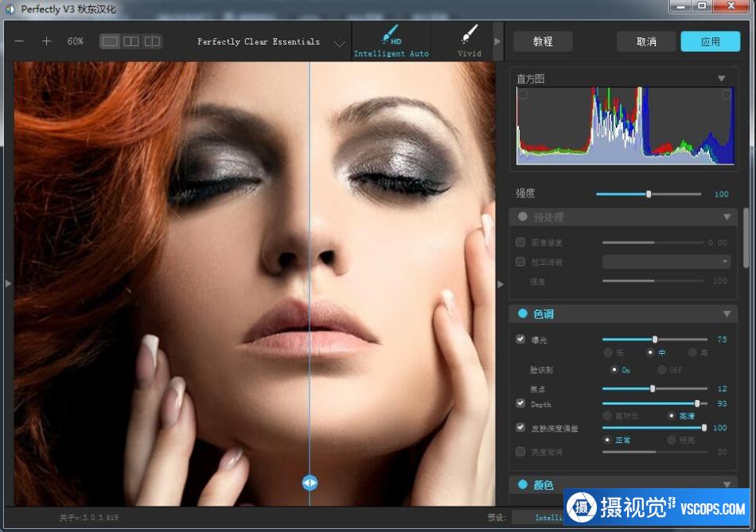Screen dimensions: 756x532
Task: Enable the 图像修复 checkbox under 预处理
Action: [520, 242]
